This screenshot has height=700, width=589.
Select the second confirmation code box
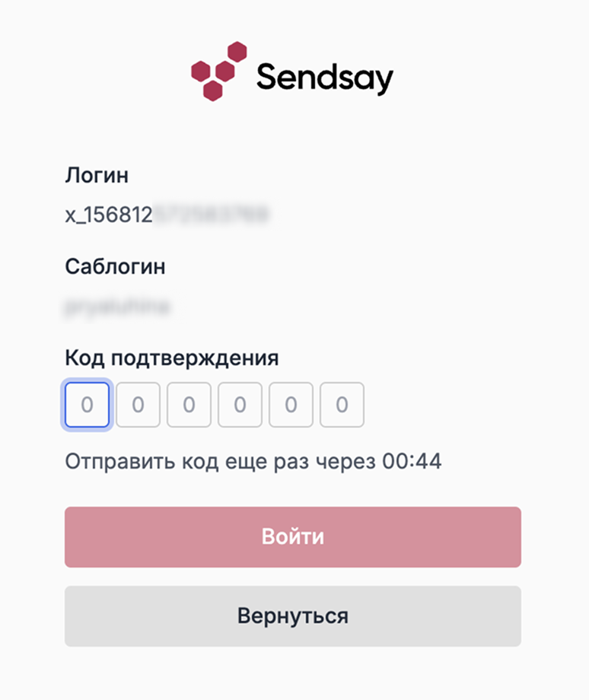[138, 405]
